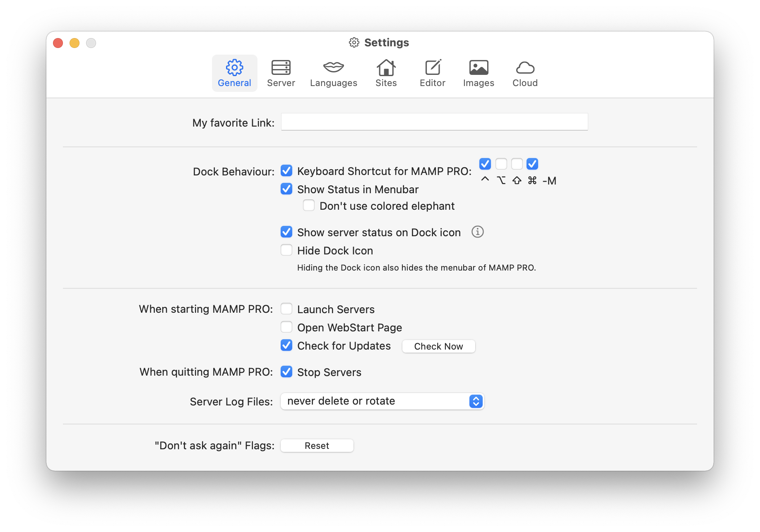Image resolution: width=760 pixels, height=532 pixels.
Task: Toggle the Command modifier key checkbox
Action: click(532, 164)
